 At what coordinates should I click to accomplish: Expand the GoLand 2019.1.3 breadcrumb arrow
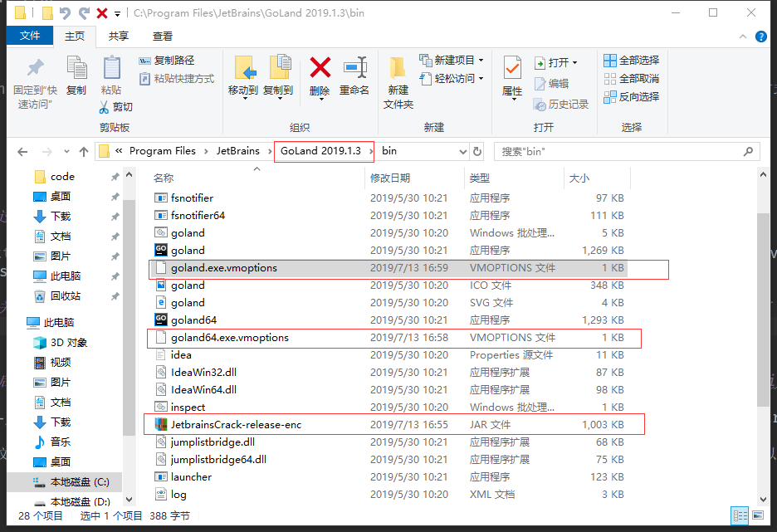[370, 152]
